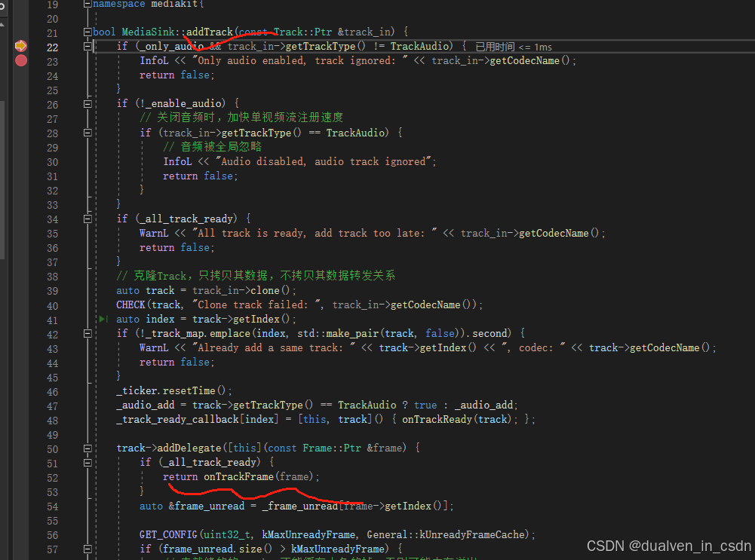
Task: Click the green run indicator beside line 41
Action: [x=103, y=319]
